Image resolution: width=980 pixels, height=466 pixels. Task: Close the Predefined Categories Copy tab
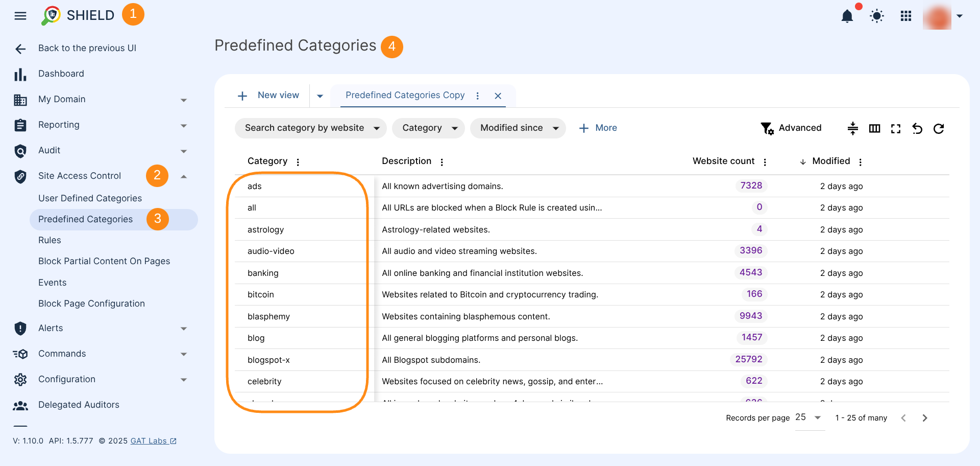[x=498, y=96]
